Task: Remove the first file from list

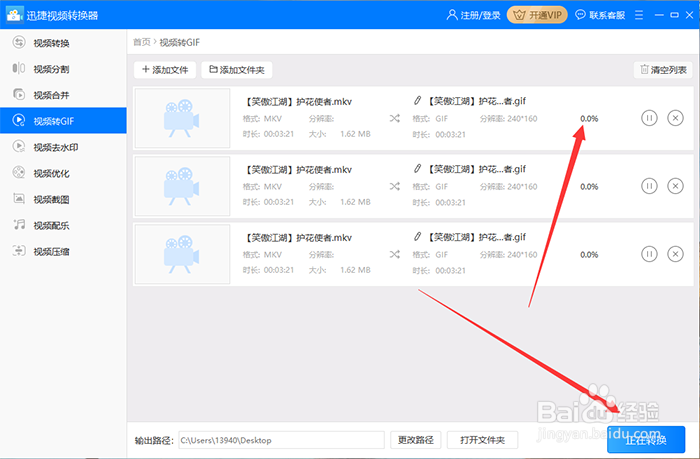Action: click(675, 118)
